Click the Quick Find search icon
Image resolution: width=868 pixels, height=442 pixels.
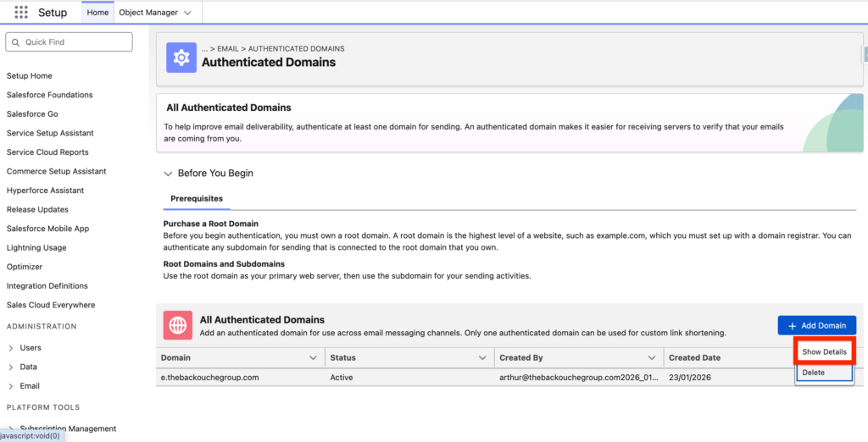(x=16, y=42)
